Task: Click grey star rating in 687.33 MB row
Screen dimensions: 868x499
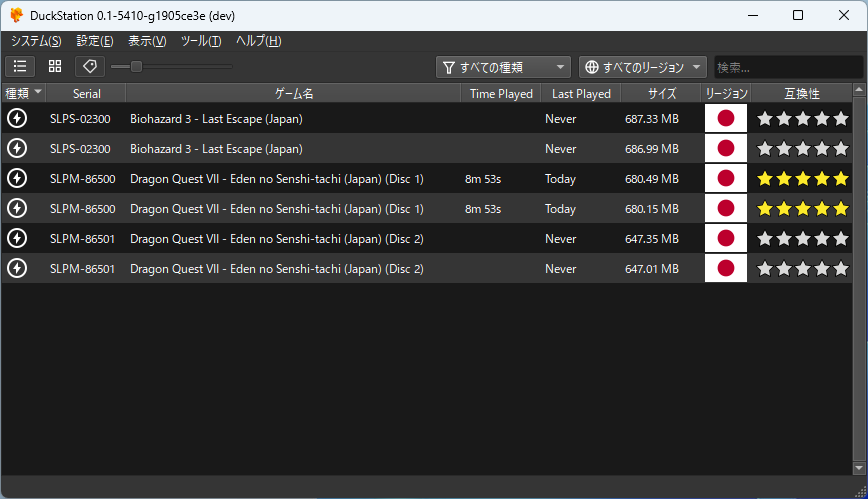Action: [x=802, y=118]
